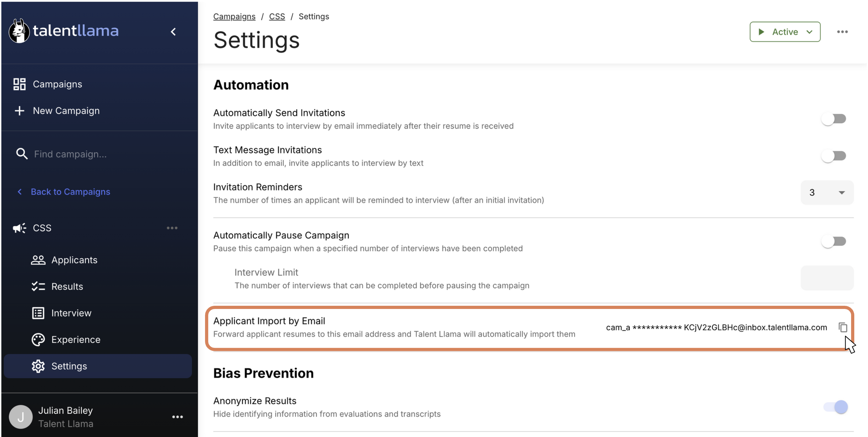Open the CSS campaign options menu
The height and width of the screenshot is (437, 868).
(172, 228)
